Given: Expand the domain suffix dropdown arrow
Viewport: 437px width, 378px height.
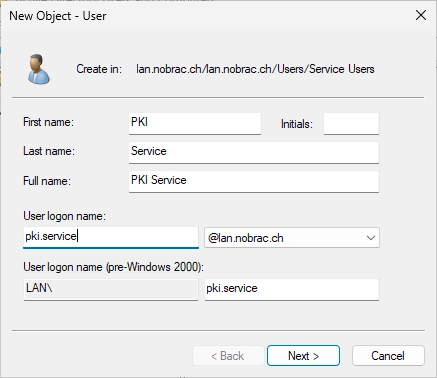Looking at the screenshot, I should (371, 238).
